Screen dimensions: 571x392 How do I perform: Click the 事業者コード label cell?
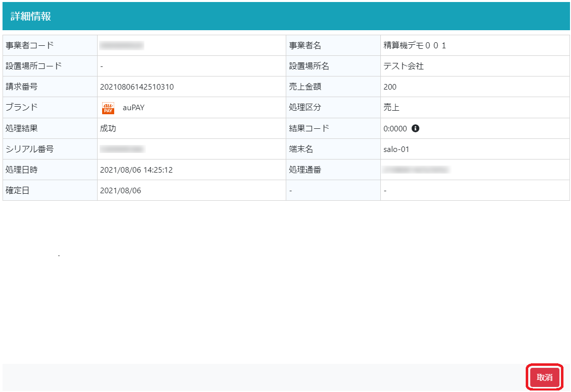coord(50,45)
